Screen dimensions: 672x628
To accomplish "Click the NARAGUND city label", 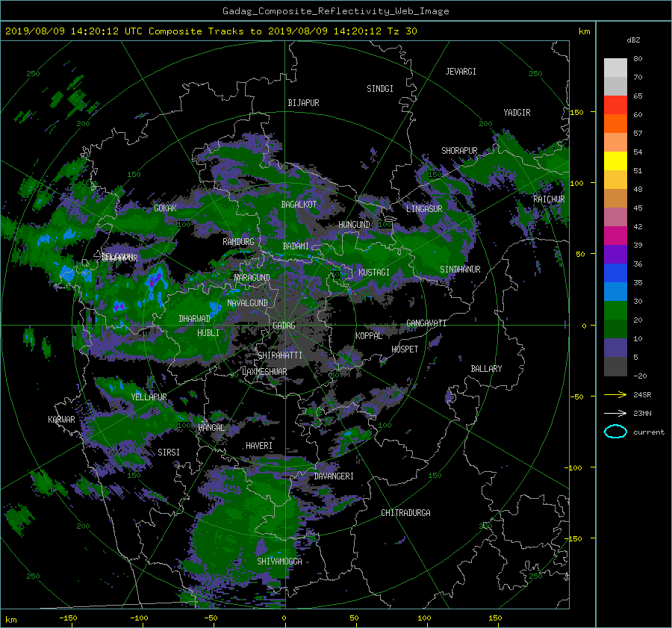I will pos(252,277).
